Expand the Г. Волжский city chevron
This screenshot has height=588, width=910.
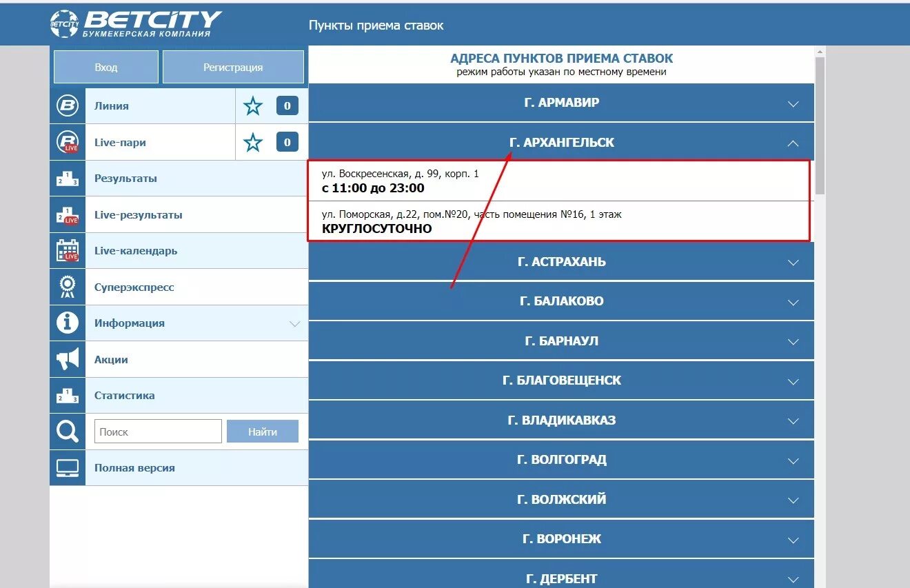pos(793,500)
